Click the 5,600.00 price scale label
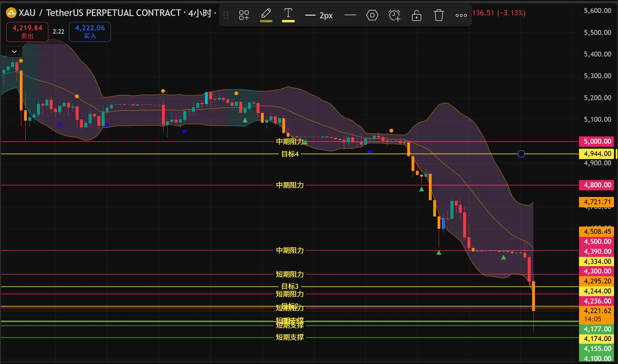 click(598, 11)
